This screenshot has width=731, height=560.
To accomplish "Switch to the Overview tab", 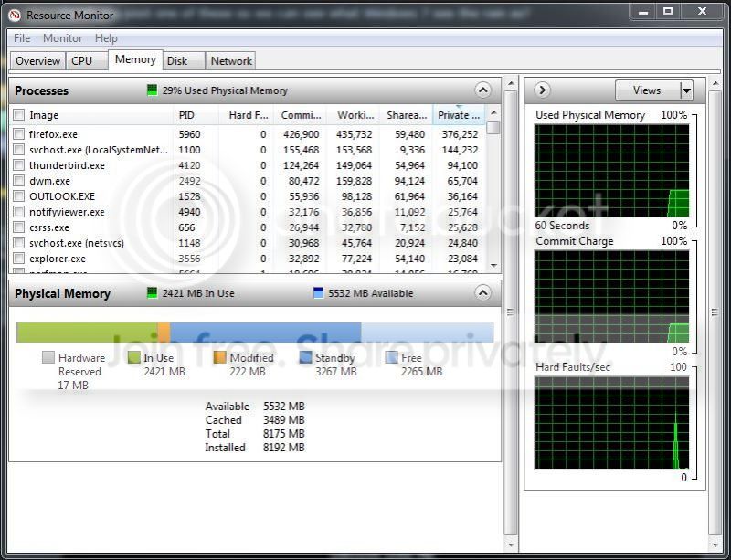I will (x=37, y=61).
